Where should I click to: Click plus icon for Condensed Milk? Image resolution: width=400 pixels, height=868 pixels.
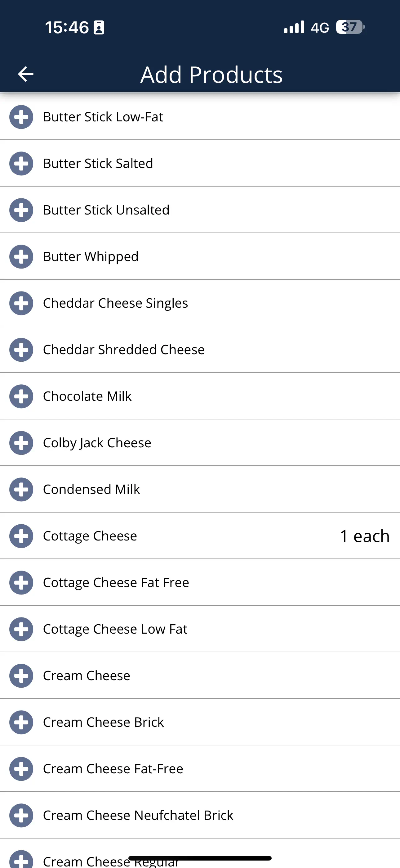coord(21,489)
